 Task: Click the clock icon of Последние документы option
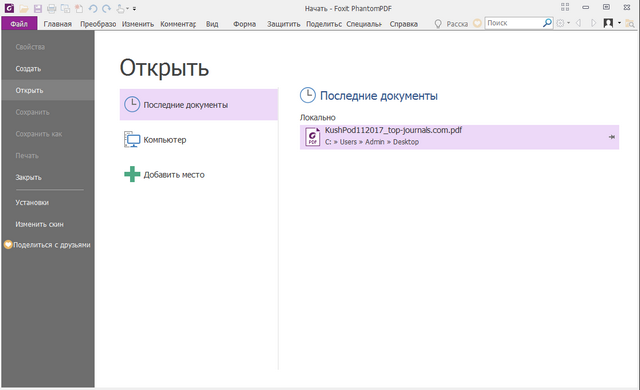(132, 104)
